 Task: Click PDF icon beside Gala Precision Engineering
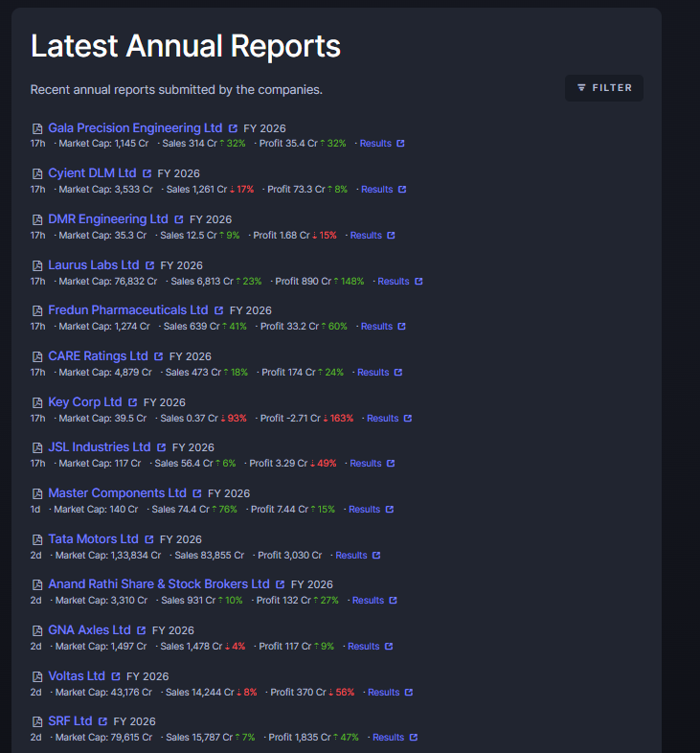coord(37,128)
